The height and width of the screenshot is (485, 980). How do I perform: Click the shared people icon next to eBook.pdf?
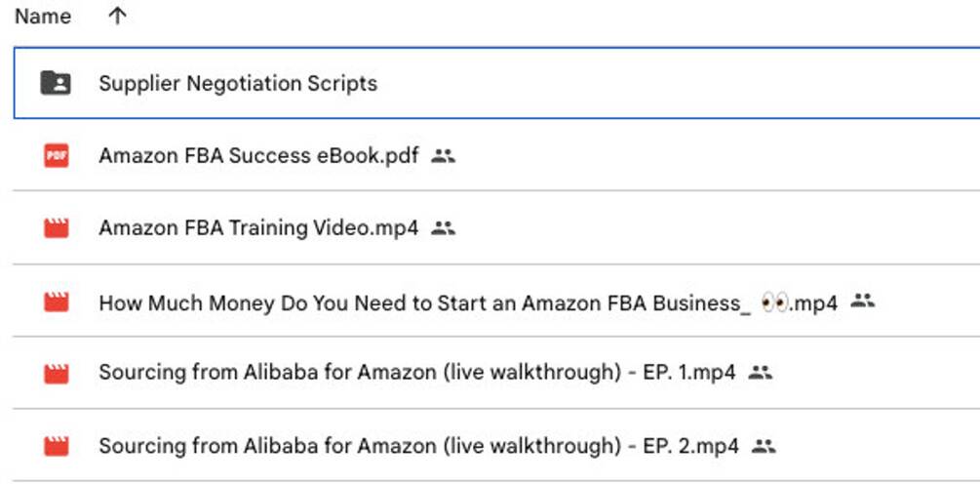pos(444,155)
